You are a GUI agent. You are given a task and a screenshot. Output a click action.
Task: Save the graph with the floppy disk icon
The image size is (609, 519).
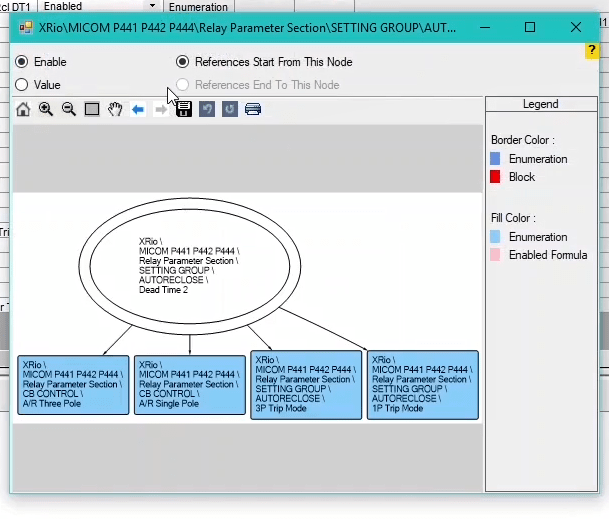point(184,109)
